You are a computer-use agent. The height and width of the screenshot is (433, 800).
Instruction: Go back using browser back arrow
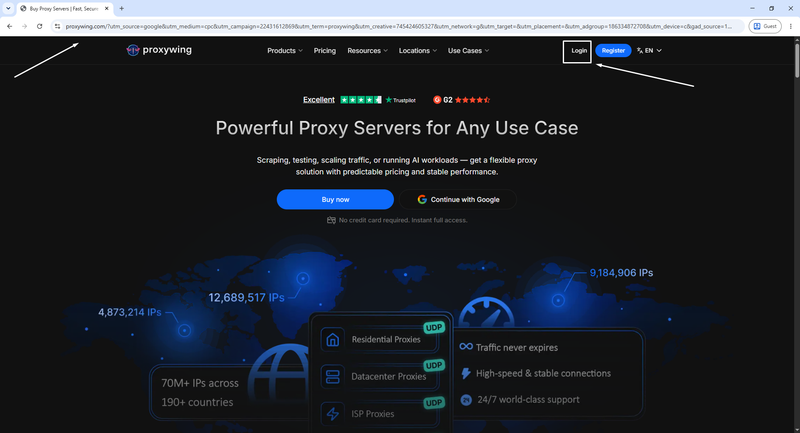[10, 26]
